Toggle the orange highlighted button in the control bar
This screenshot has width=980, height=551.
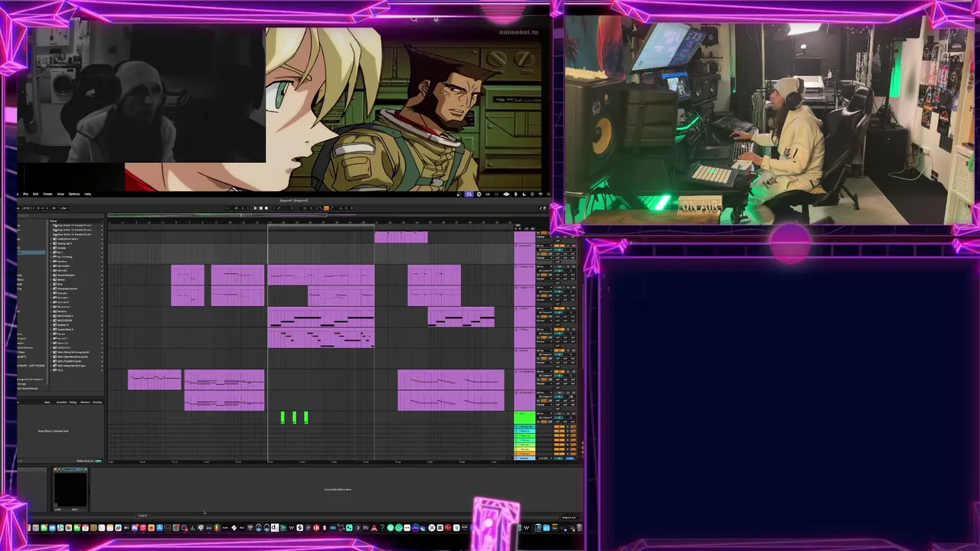326,208
